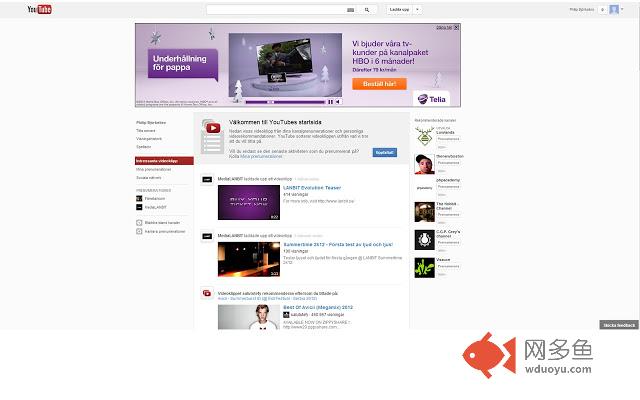Click the Ladda upp button

click(x=399, y=9)
